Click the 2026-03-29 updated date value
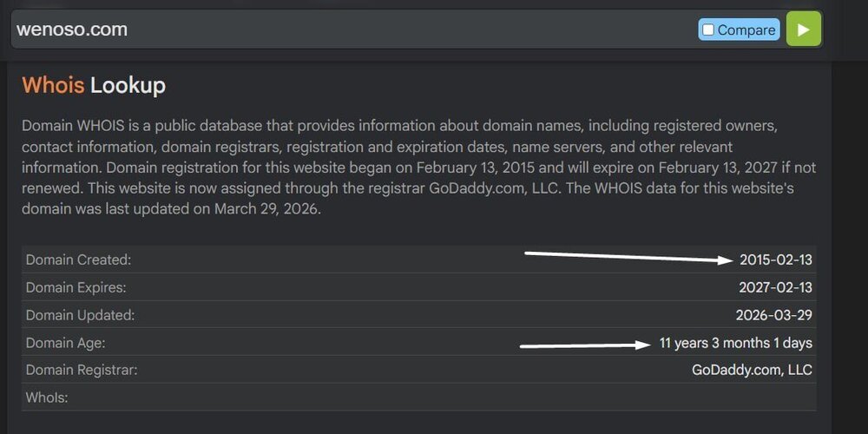 (x=773, y=316)
